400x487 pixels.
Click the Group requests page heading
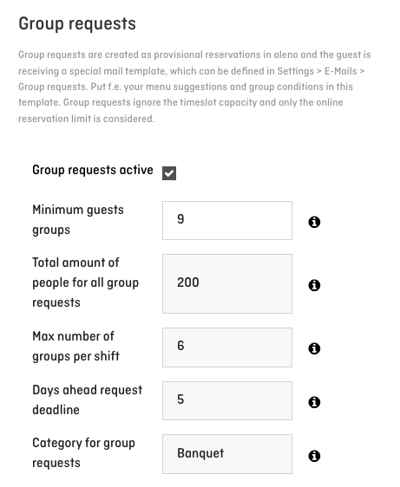tap(77, 24)
